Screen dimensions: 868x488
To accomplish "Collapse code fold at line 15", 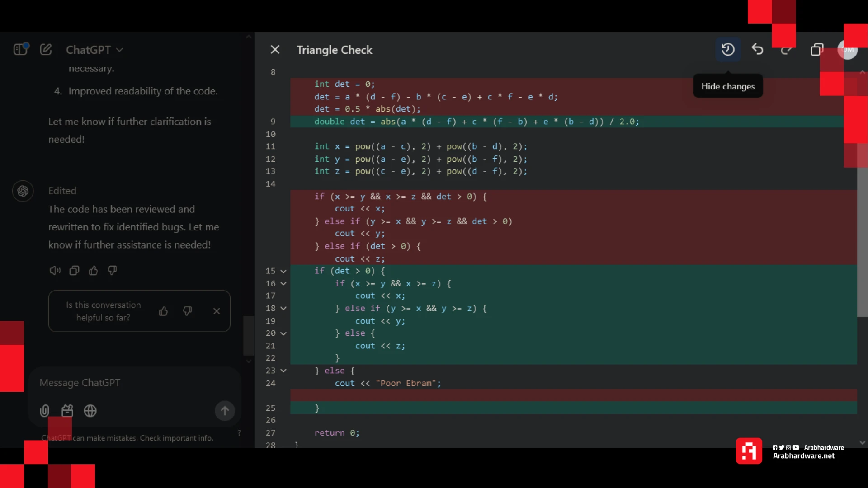I will coord(283,271).
